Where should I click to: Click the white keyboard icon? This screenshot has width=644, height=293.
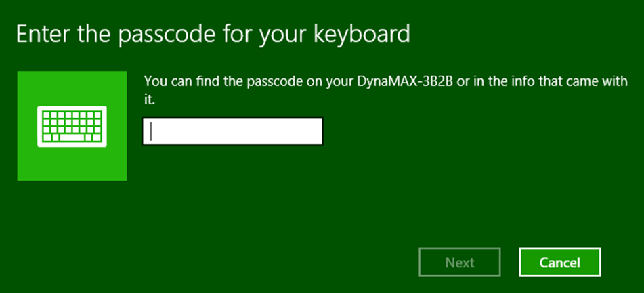pos(72,127)
